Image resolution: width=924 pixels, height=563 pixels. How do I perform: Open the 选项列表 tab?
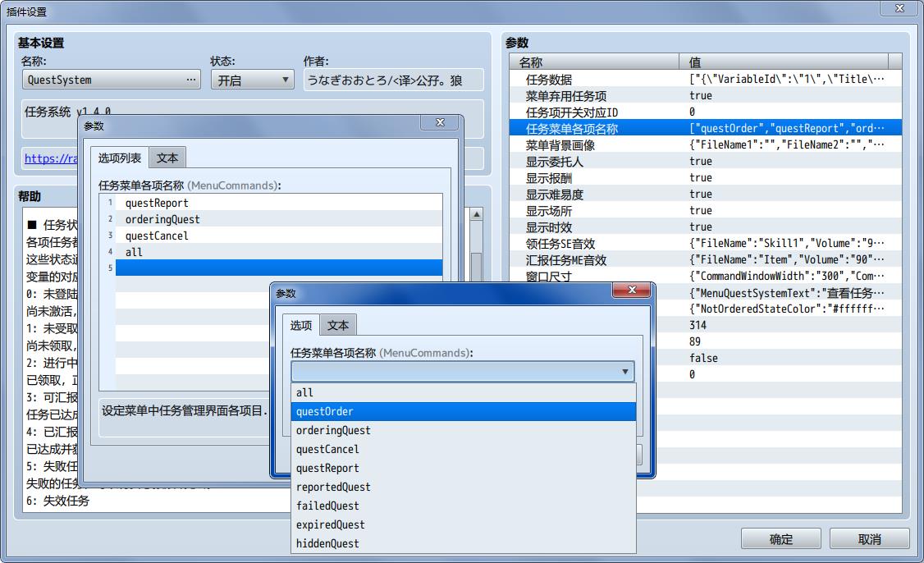[x=120, y=158]
